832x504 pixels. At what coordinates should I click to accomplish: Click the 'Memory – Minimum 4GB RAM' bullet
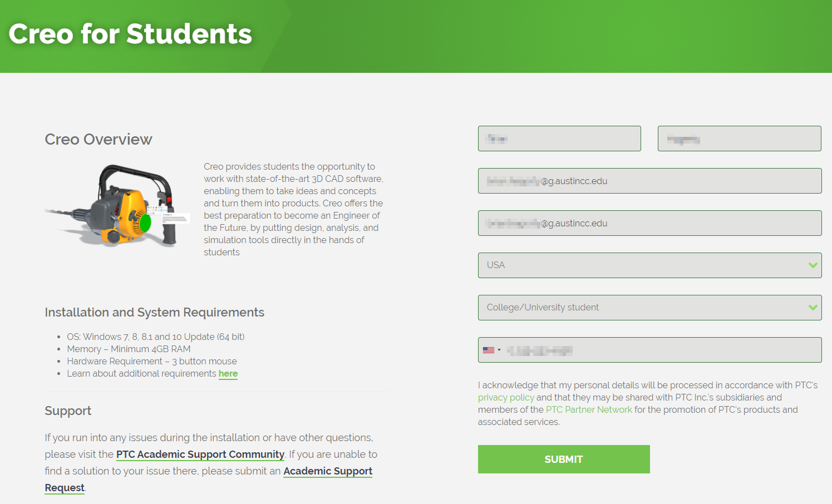pyautogui.click(x=129, y=349)
